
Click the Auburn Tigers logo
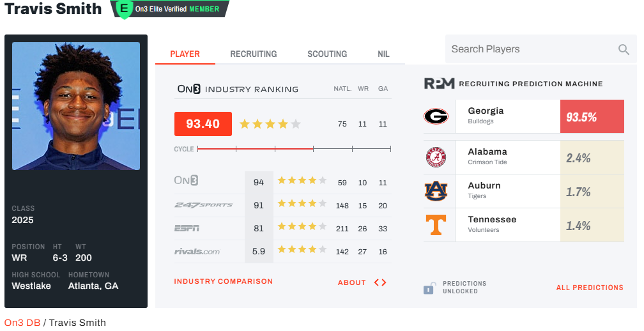coord(436,191)
